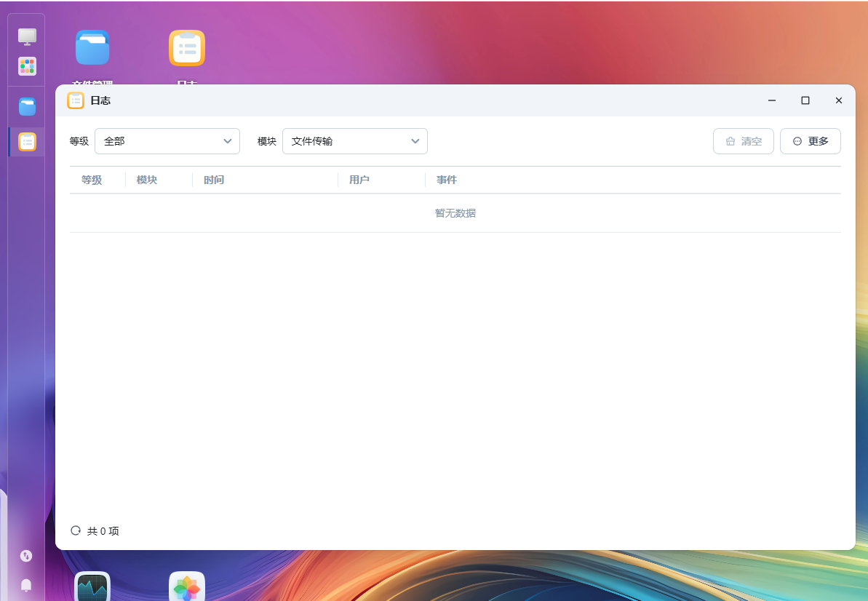The height and width of the screenshot is (601, 868).
Task: Open the app grid launcher in sidebar
Action: [x=27, y=66]
